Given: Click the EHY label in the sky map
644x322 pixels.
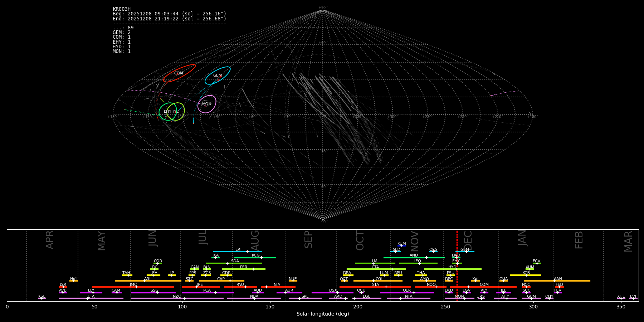Looking at the screenshot, I should pyautogui.click(x=167, y=112).
